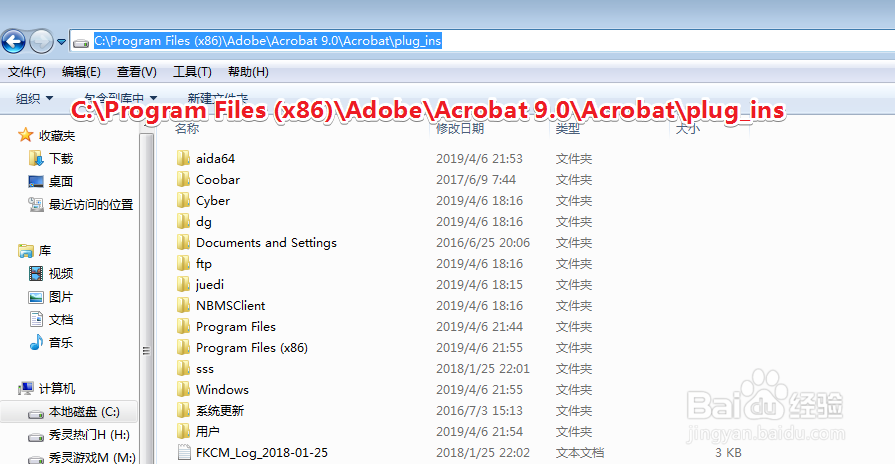Open the 查看(V) menu
The height and width of the screenshot is (464, 895).
pos(136,72)
